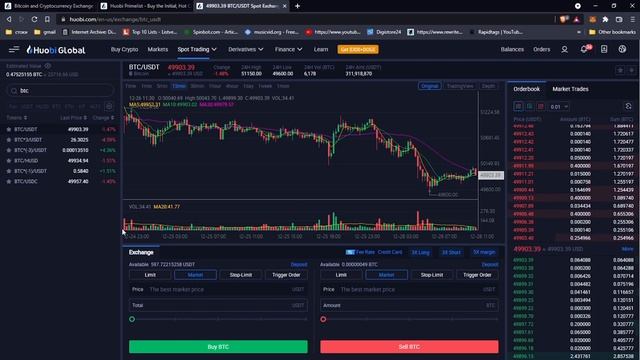The image size is (640, 360).
Task: Open Orders in header
Action: tap(542, 49)
